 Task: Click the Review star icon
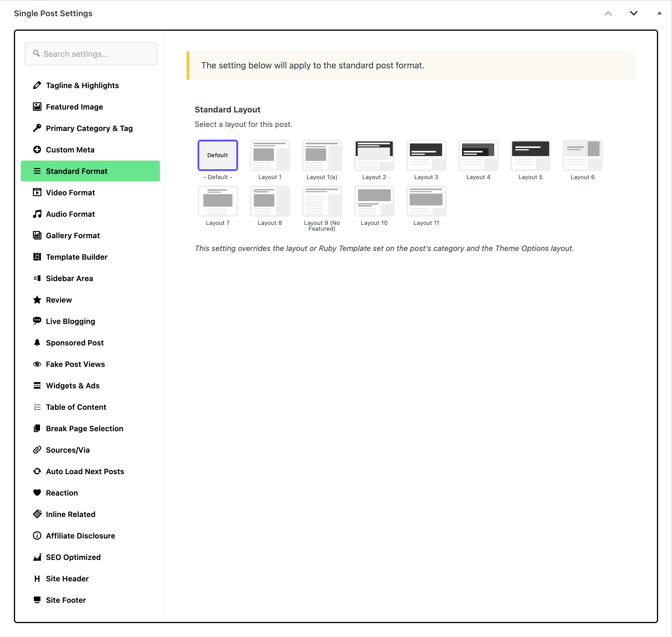pyautogui.click(x=37, y=299)
